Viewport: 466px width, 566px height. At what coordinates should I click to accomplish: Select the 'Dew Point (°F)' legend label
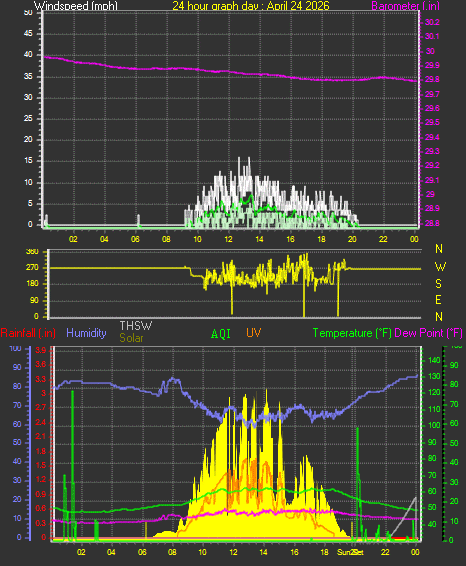tap(428, 333)
